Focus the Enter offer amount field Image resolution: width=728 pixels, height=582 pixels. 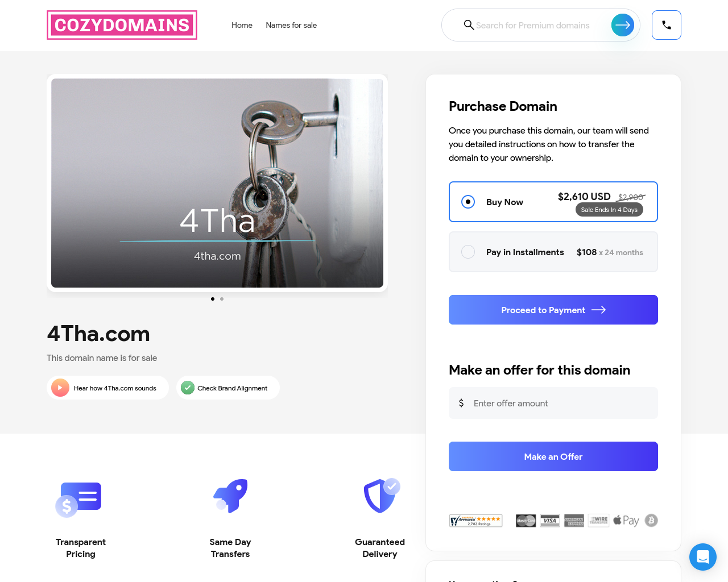tap(553, 403)
